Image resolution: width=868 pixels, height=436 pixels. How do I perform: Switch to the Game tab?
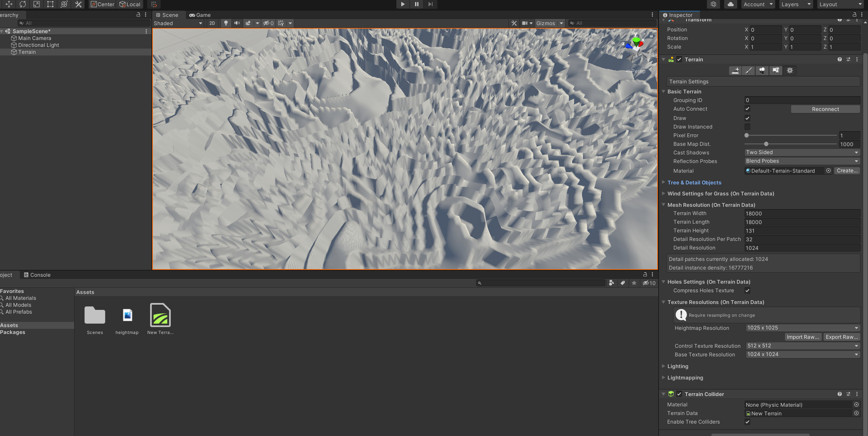(200, 15)
